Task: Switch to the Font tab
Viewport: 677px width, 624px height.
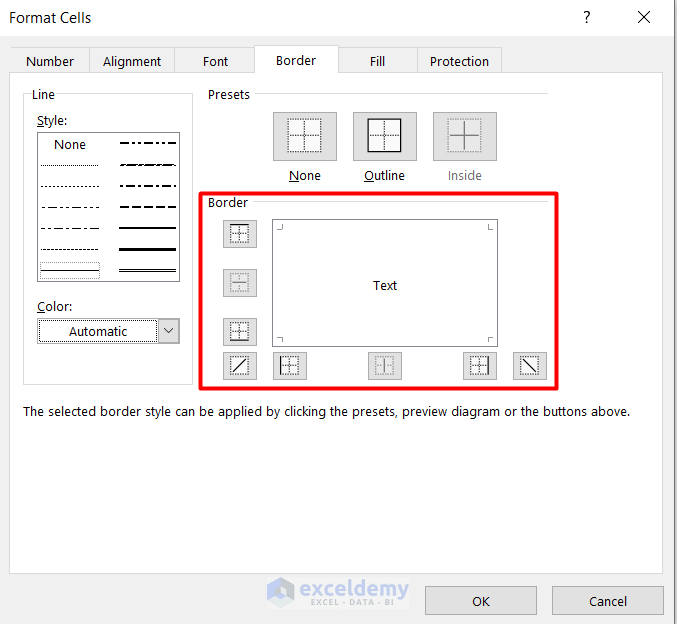Action: click(x=215, y=61)
